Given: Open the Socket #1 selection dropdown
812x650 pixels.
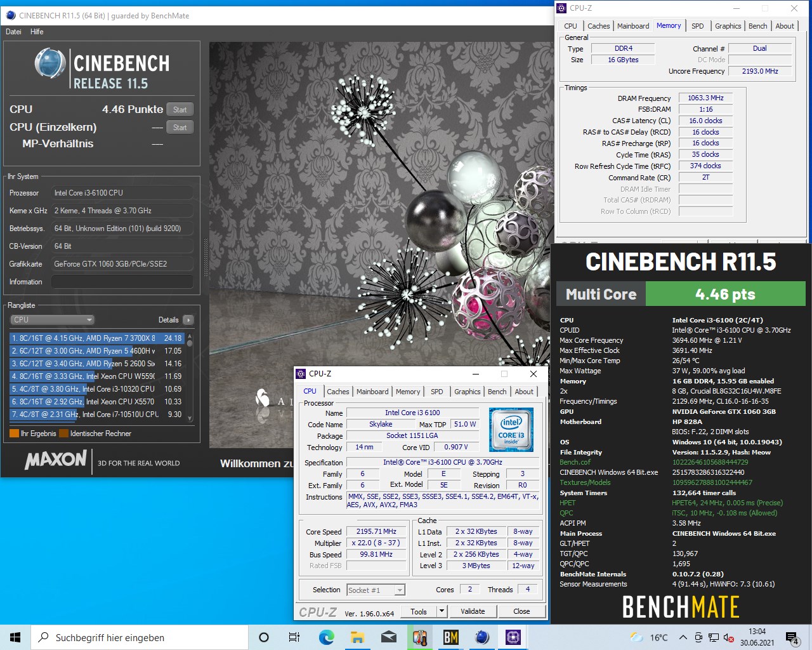Looking at the screenshot, I should tap(376, 590).
